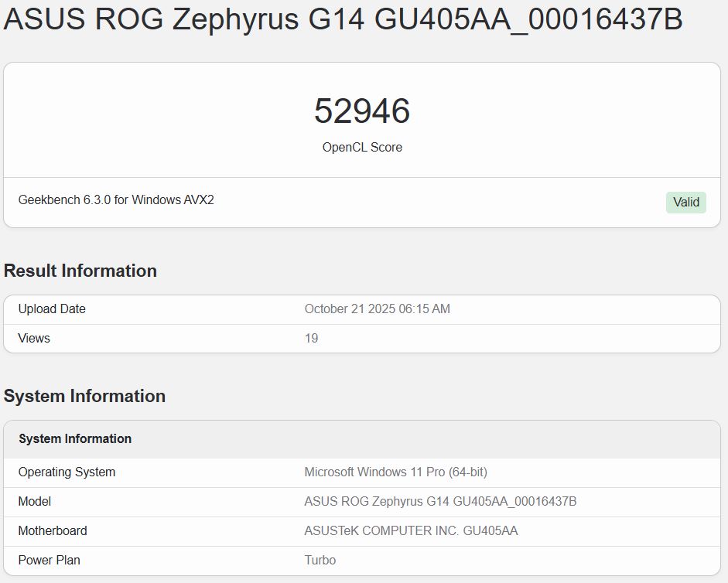Click the views count 19

pyautogui.click(x=311, y=339)
